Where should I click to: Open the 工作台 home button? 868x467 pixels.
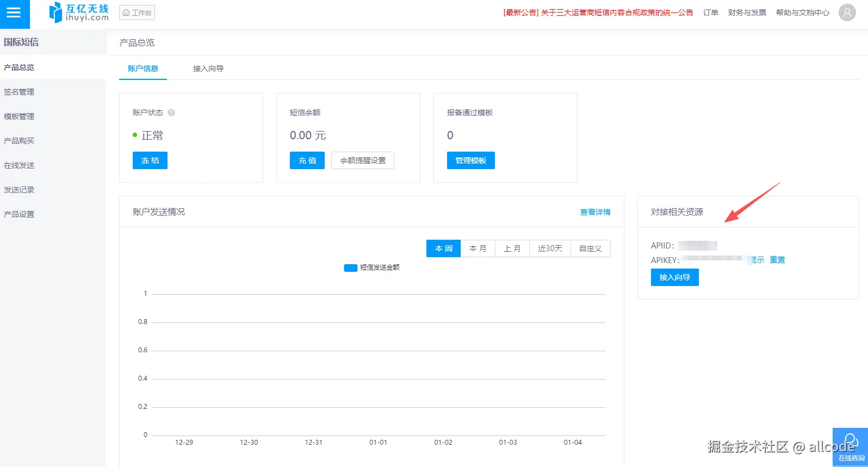tap(137, 13)
